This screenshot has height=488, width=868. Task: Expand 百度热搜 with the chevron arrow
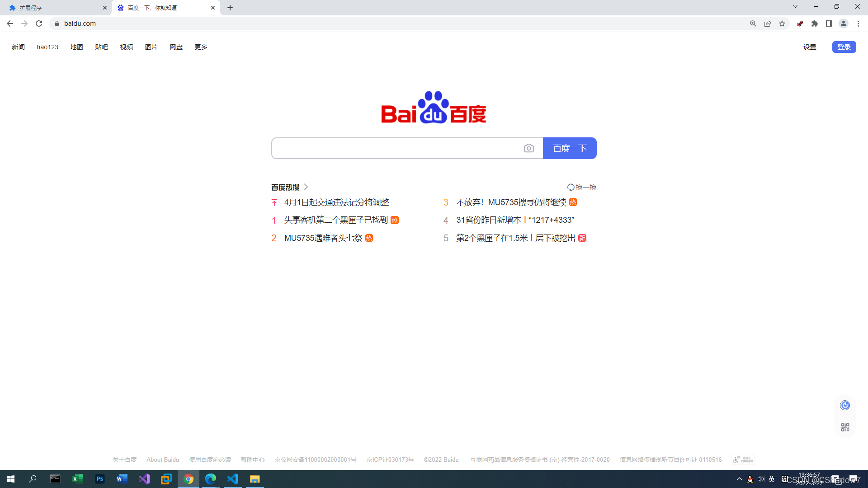pos(306,187)
